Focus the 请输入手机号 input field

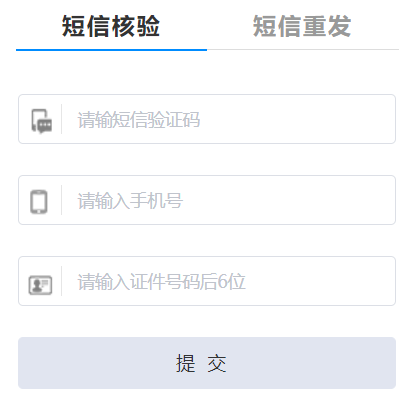pos(207,200)
